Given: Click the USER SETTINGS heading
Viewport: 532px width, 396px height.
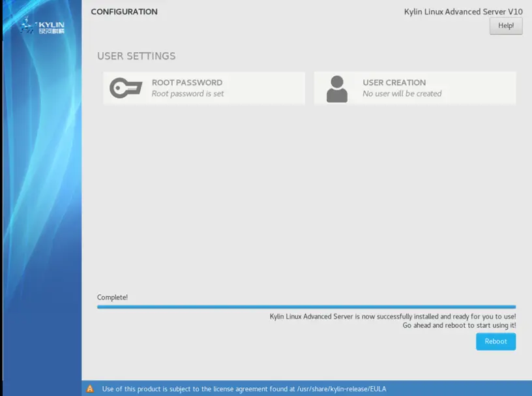Looking at the screenshot, I should 136,56.
